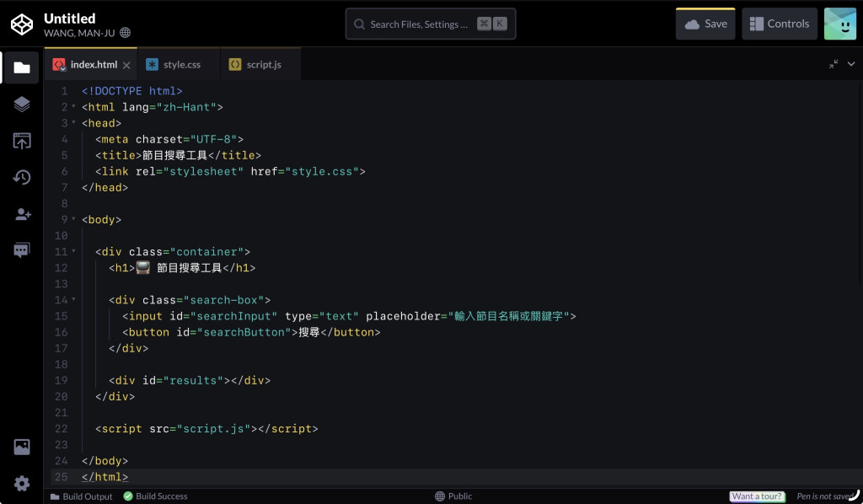This screenshot has height=504, width=863.
Task: Switch to the style.css tab
Action: [x=179, y=64]
